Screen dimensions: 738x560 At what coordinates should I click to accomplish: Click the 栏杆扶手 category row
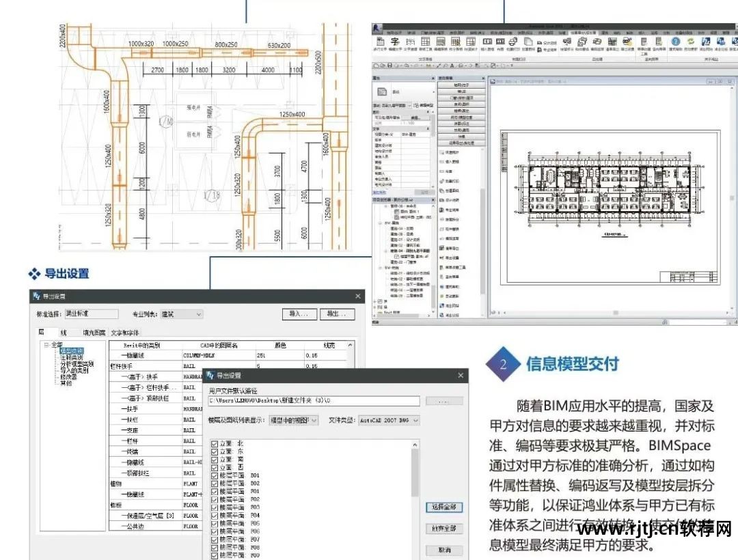pos(146,366)
